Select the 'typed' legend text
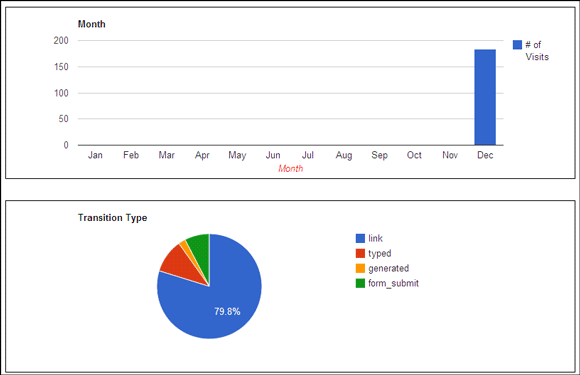580x375 pixels. click(x=380, y=254)
